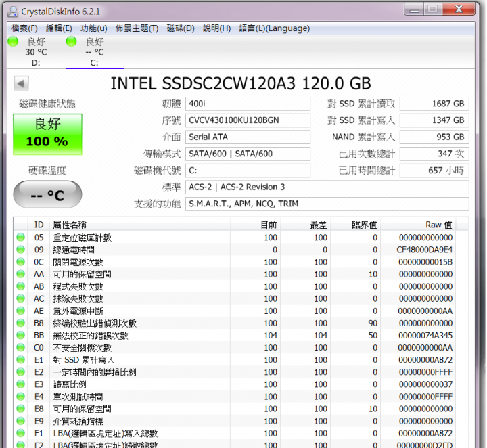Click the NAND writes value 953 GB
Viewport: 487px width, 448px height.
[x=434, y=137]
